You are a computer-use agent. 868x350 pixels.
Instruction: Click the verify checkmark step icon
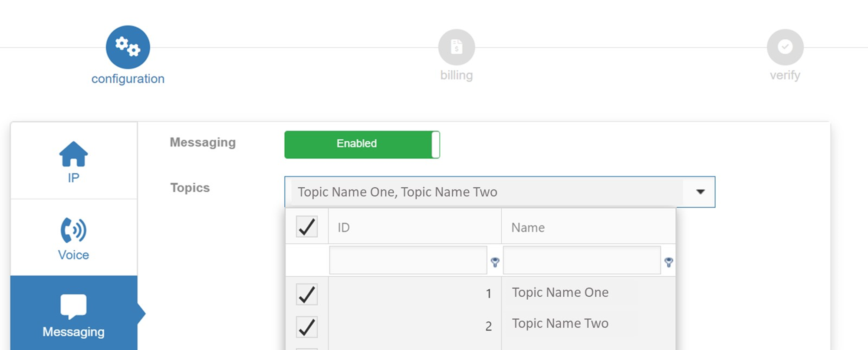[x=785, y=47]
